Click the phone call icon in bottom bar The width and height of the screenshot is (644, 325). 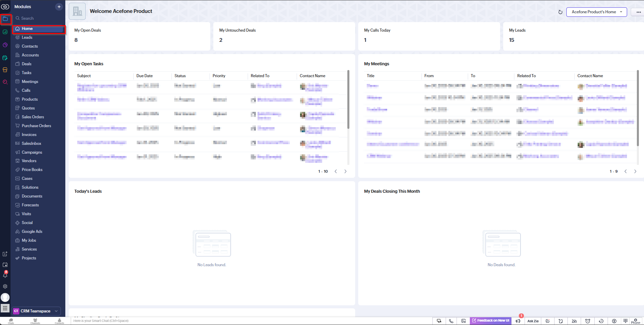pos(451,321)
